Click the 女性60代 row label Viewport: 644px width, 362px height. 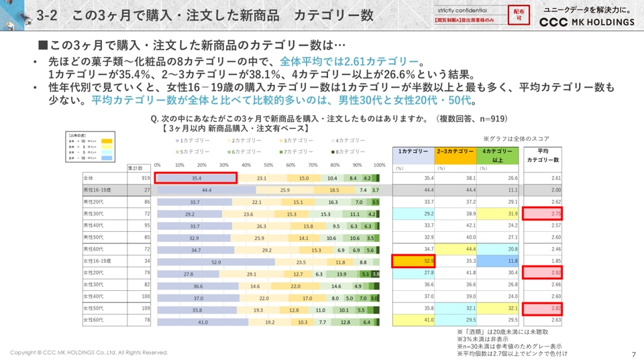tap(93, 320)
